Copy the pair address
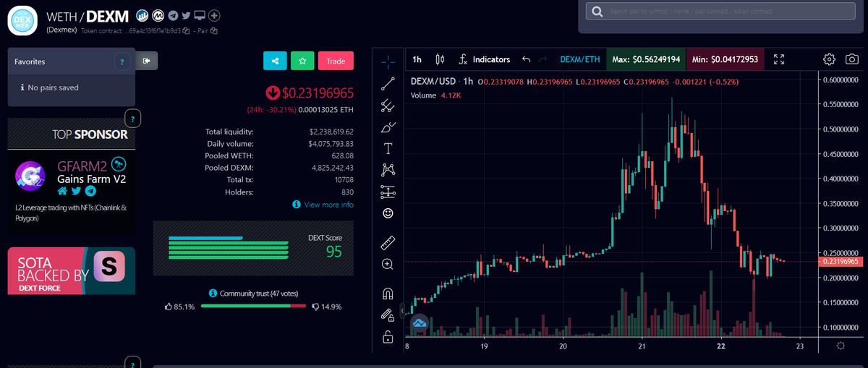The height and width of the screenshot is (368, 868). pyautogui.click(x=214, y=30)
